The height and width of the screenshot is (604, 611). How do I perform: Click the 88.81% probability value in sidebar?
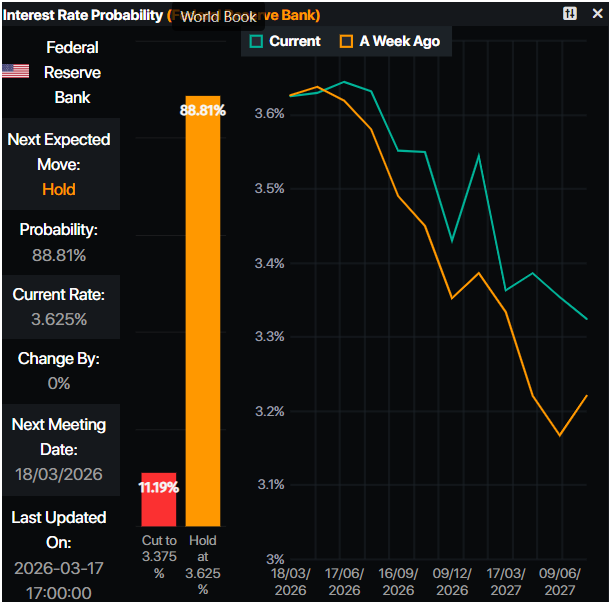[59, 255]
